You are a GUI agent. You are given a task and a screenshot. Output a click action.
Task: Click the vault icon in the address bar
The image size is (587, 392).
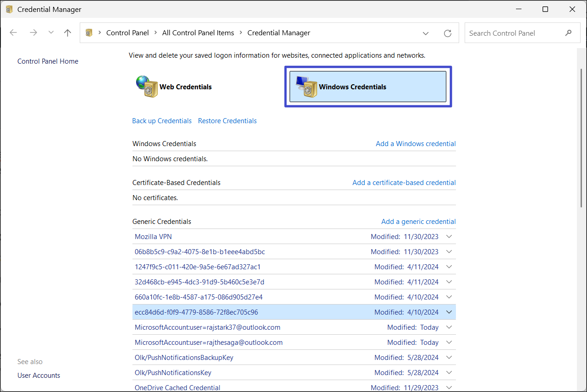(x=89, y=33)
